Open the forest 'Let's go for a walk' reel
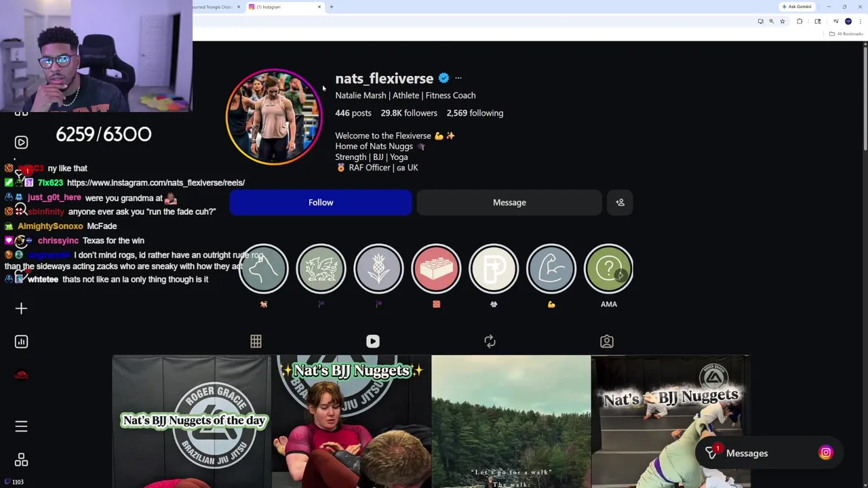Image resolution: width=868 pixels, height=488 pixels. click(511, 422)
